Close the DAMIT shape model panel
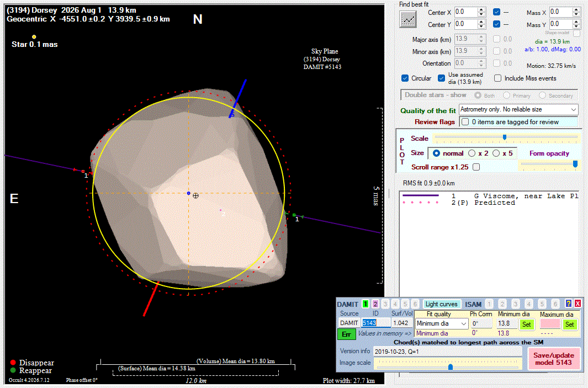Screen dimensions: 588x388 pyautogui.click(x=578, y=304)
